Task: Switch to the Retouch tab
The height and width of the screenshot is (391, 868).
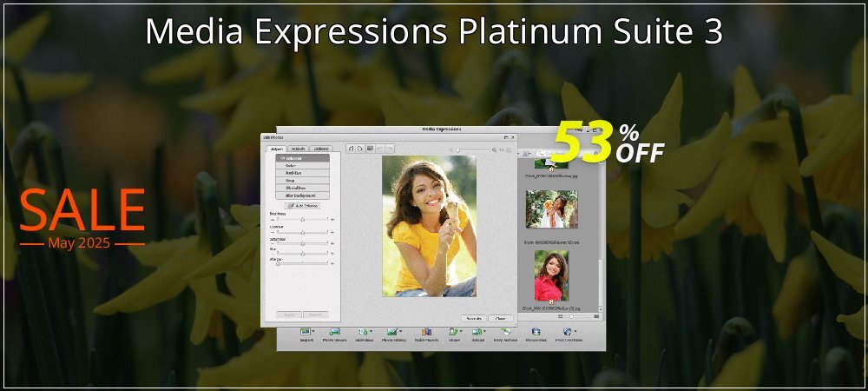Action: (x=298, y=149)
